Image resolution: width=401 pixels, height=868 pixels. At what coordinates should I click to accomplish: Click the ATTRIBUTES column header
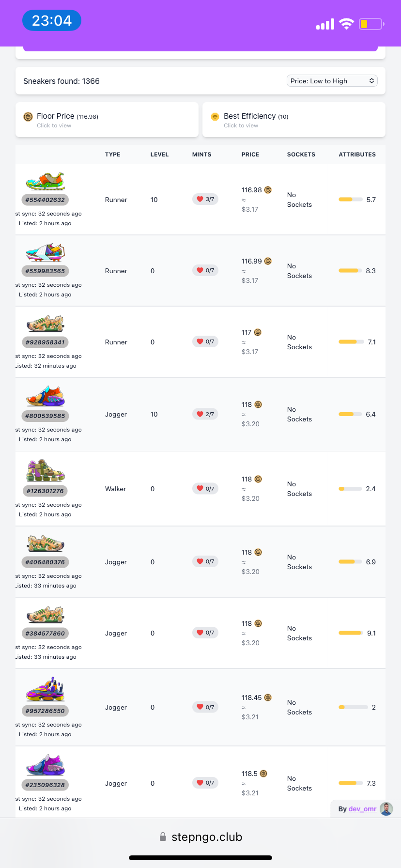pos(357,155)
